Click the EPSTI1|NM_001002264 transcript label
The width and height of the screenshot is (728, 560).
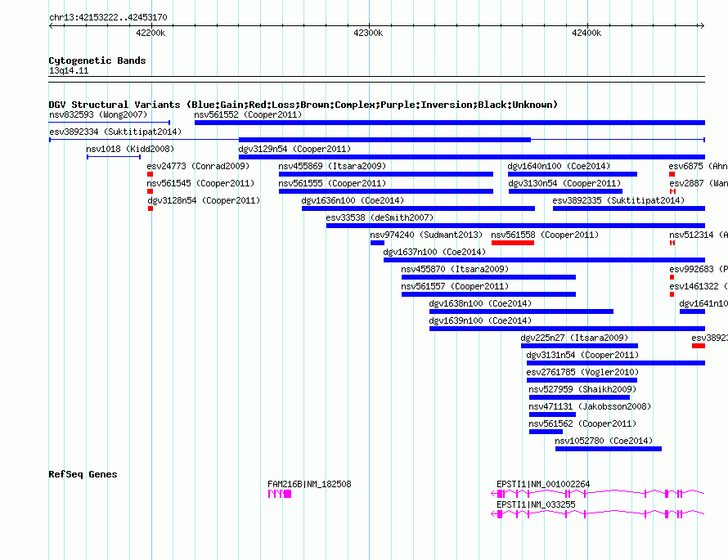coord(543,484)
